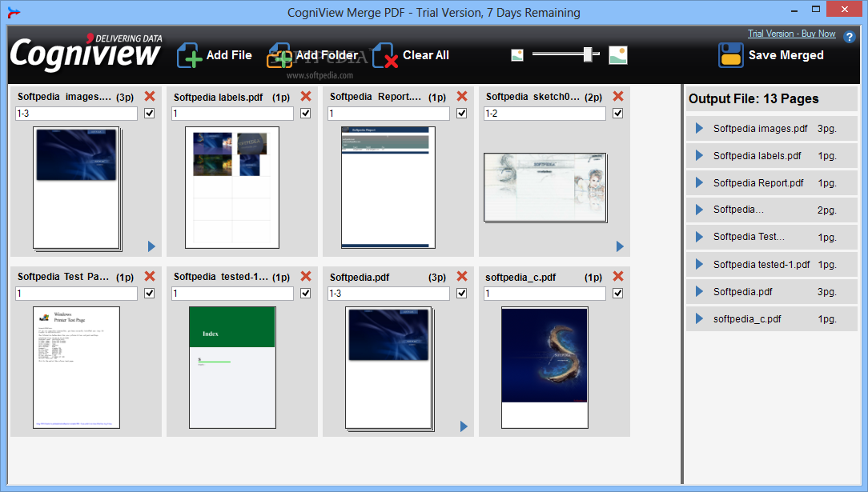
Task: Expand Softpedia labels.pdf in output list
Action: tap(699, 155)
